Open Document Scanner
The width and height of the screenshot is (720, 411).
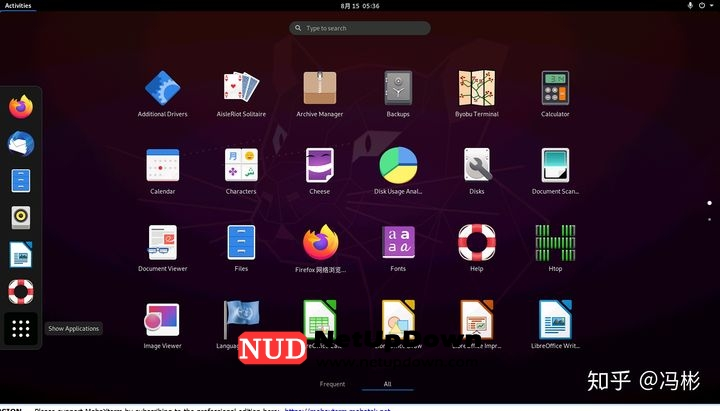[x=555, y=165]
